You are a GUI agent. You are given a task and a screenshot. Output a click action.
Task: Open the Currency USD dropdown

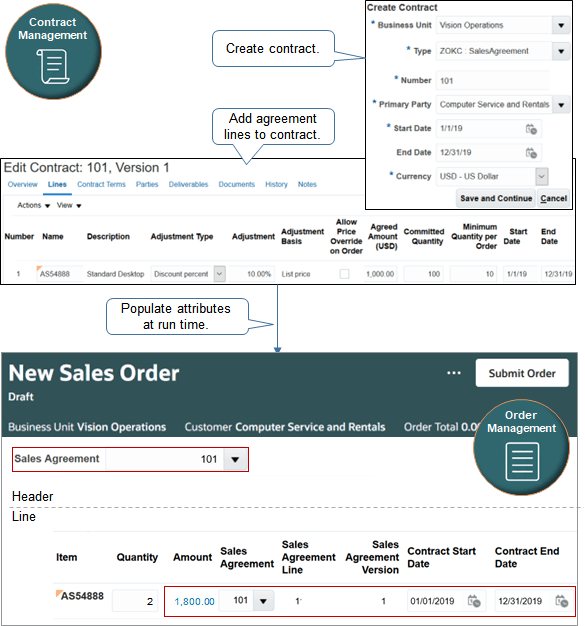point(541,176)
